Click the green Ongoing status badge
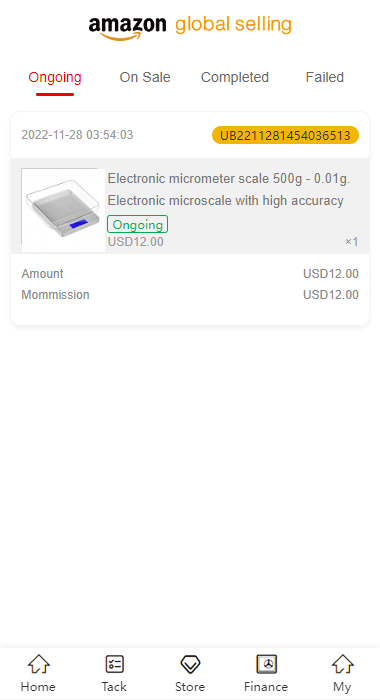The image size is (380, 700). click(x=138, y=224)
